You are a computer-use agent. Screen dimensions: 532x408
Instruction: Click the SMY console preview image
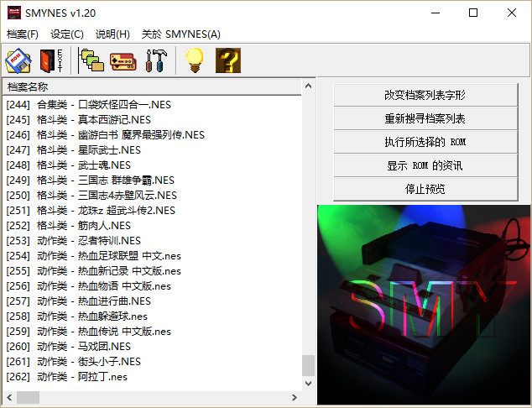point(424,305)
